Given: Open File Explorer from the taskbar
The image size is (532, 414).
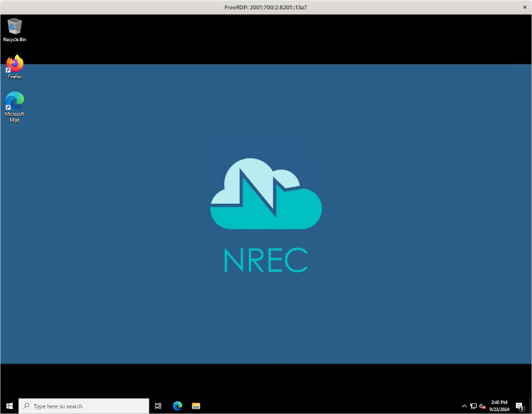Looking at the screenshot, I should pos(196,406).
